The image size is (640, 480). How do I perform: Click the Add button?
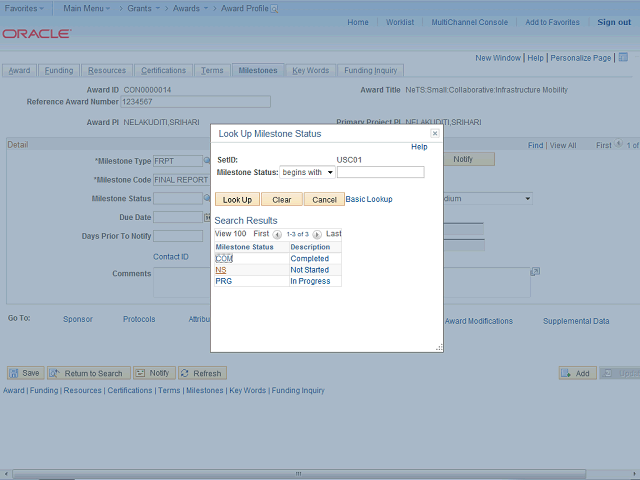[578, 373]
